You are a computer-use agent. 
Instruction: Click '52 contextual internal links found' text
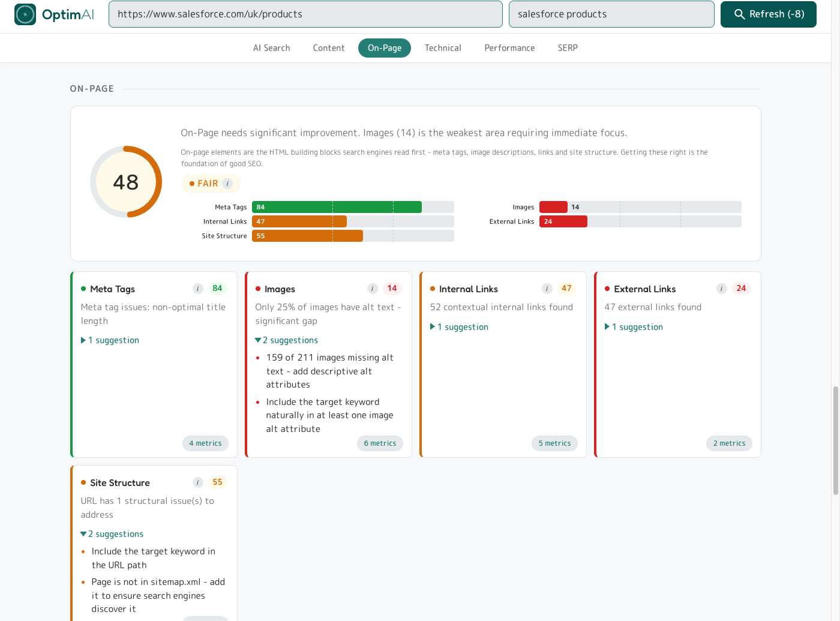click(502, 307)
